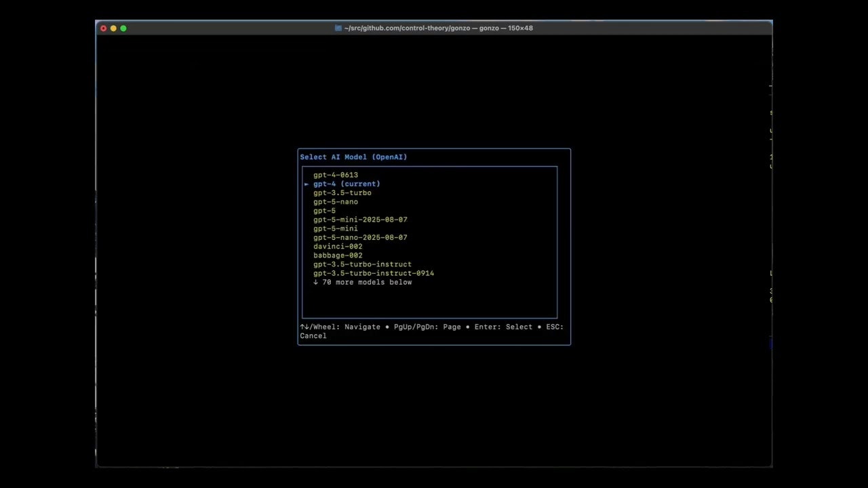The width and height of the screenshot is (868, 488).
Task: Choose the davinci-002 model
Action: click(x=338, y=246)
